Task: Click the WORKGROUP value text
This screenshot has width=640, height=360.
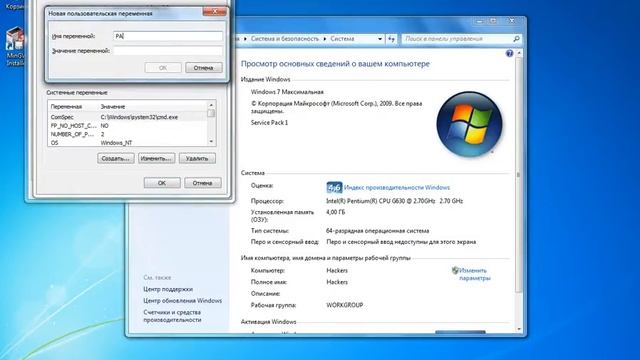Action: pos(344,305)
